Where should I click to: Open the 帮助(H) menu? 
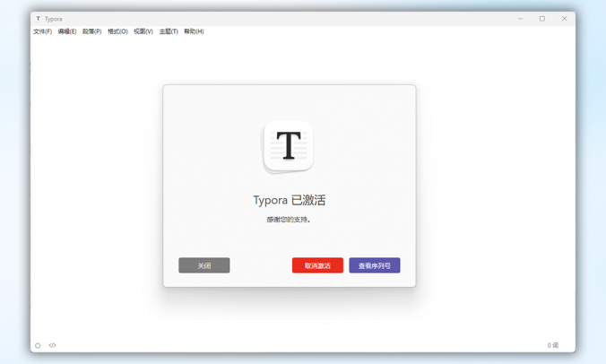[194, 31]
